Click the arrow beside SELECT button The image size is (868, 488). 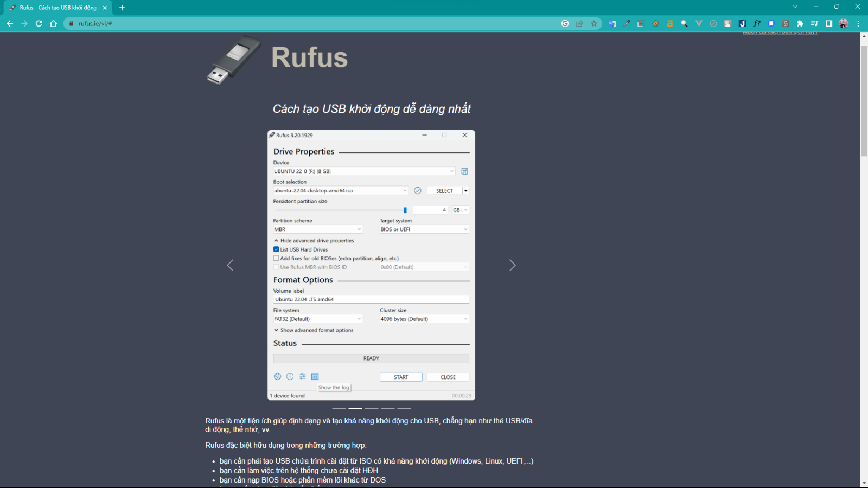[465, 190]
